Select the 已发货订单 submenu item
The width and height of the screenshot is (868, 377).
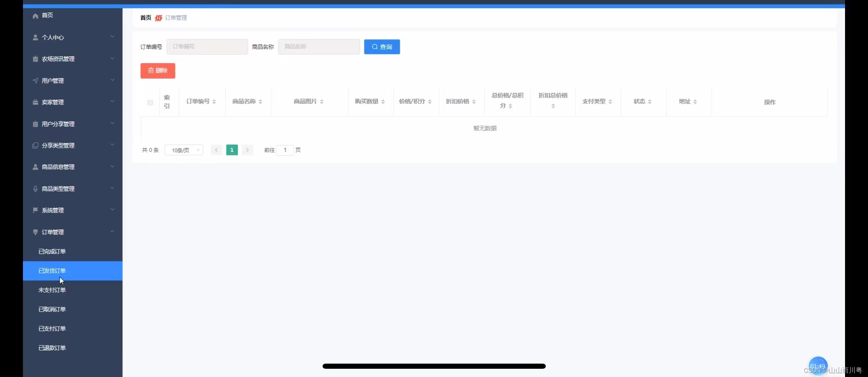[x=73, y=271]
